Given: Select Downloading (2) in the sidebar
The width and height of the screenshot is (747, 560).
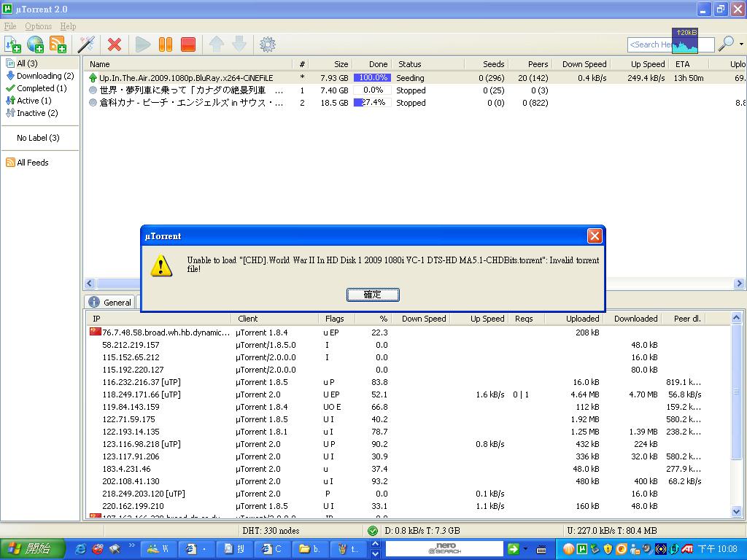Looking at the screenshot, I should coord(44,76).
